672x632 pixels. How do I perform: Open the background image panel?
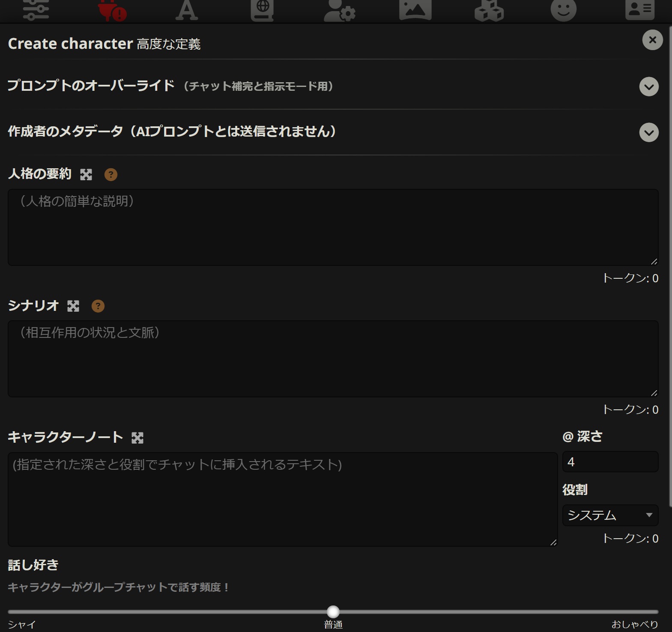coord(415,10)
